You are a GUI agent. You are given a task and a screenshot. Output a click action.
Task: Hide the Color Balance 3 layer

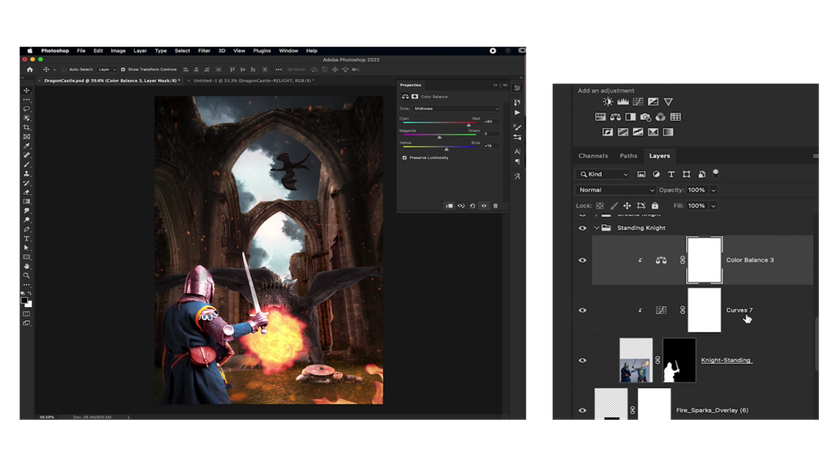tap(582, 260)
